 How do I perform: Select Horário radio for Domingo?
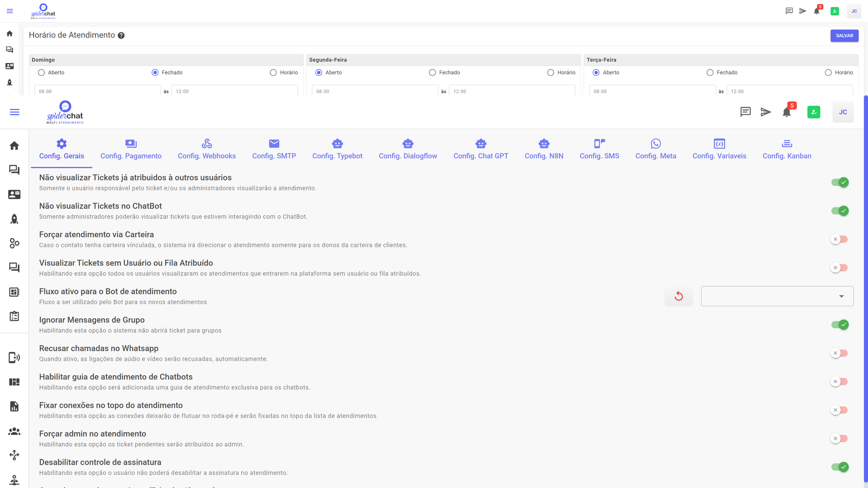point(273,72)
